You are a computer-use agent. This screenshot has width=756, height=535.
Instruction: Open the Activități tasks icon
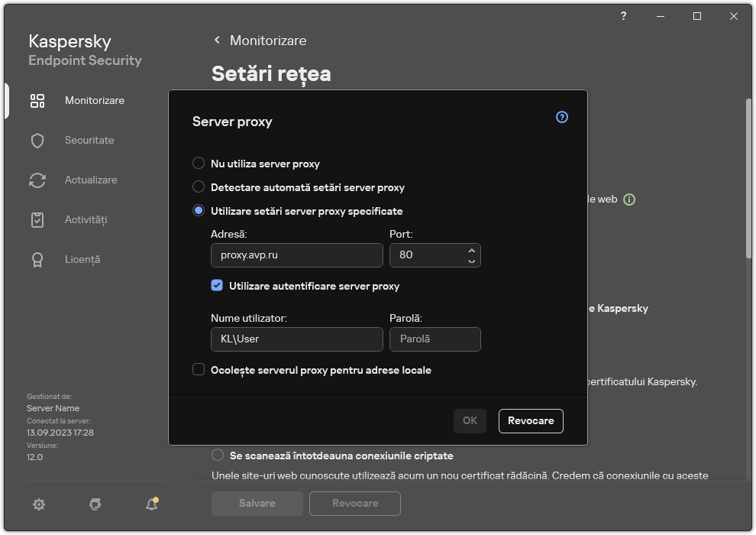37,219
